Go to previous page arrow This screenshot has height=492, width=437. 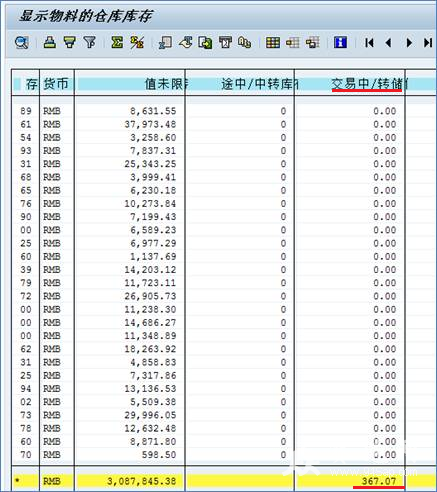(388, 43)
